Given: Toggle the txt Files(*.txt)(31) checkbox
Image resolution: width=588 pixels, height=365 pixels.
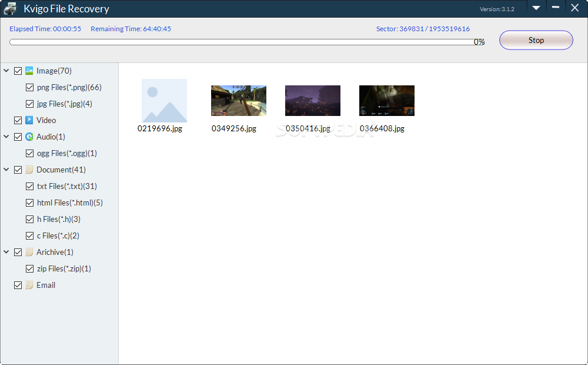Looking at the screenshot, I should coord(29,186).
